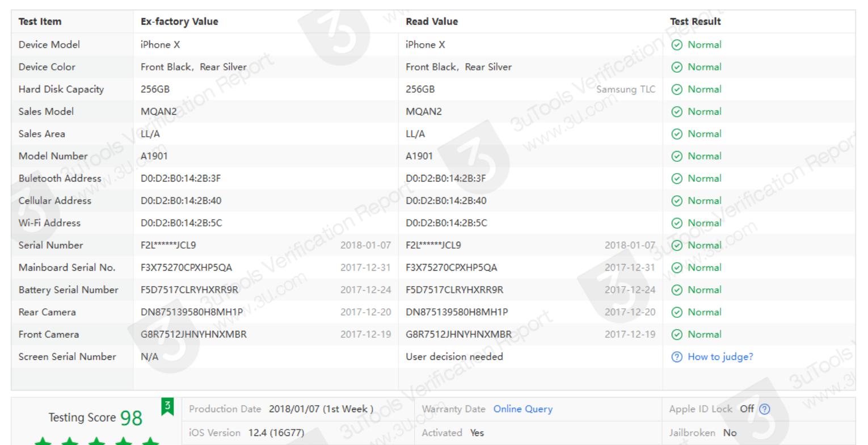Click ex-factory serial F2L******JCL9
Viewport: 868px width, 445px height.
[168, 245]
